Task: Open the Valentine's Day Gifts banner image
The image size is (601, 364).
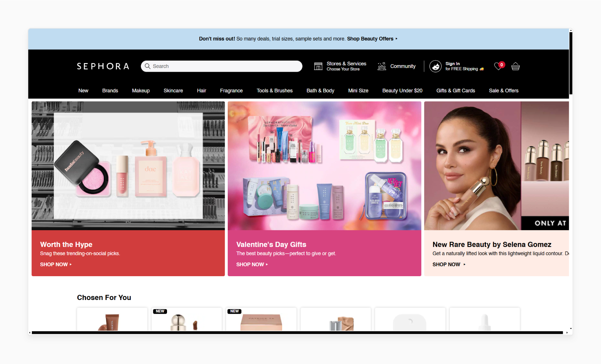Action: (x=324, y=166)
